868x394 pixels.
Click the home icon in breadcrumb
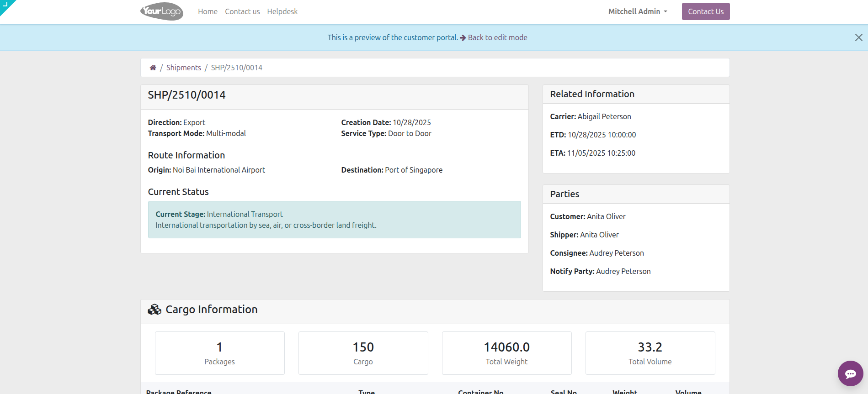pos(153,68)
